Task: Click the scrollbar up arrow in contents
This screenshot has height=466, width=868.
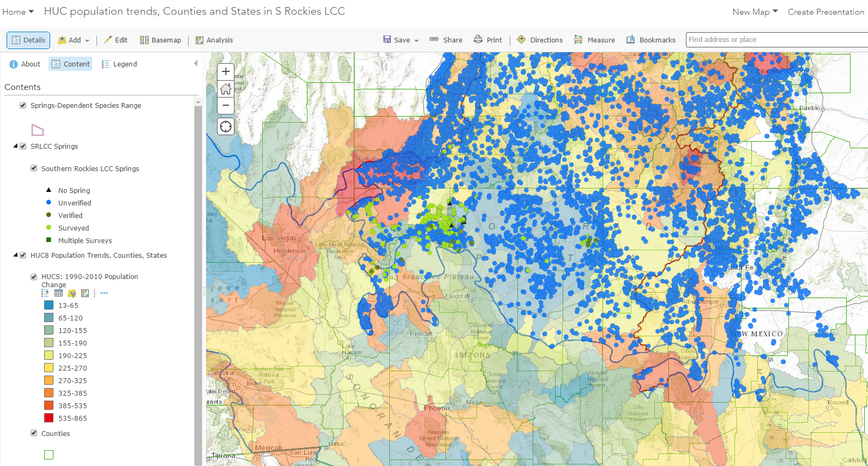Action: point(198,102)
